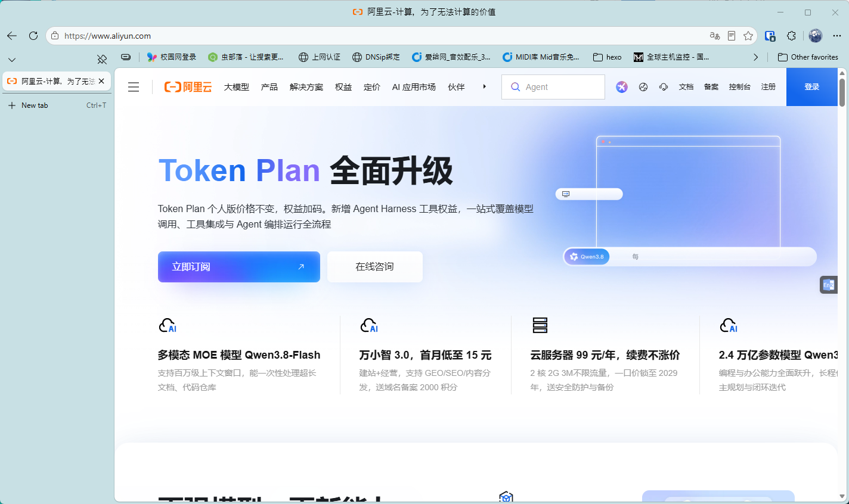Close the 阿里云 tab
Screen dimensions: 849x504
point(101,81)
